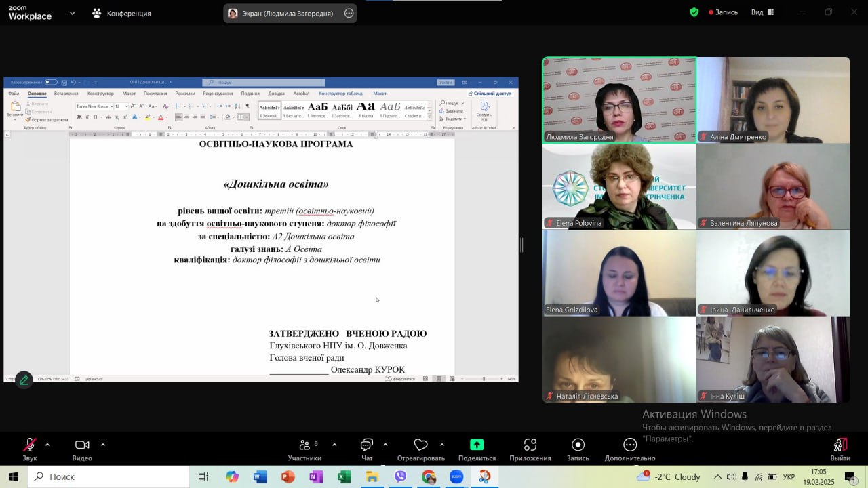Open the Chat panel icon
868x488 pixels.
pos(367,445)
